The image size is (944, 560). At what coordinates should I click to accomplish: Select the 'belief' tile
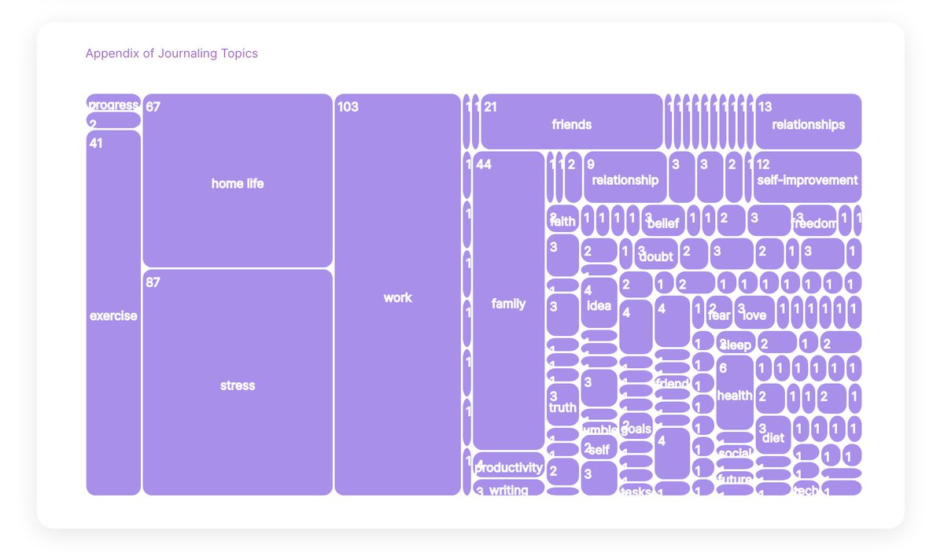[x=662, y=221]
